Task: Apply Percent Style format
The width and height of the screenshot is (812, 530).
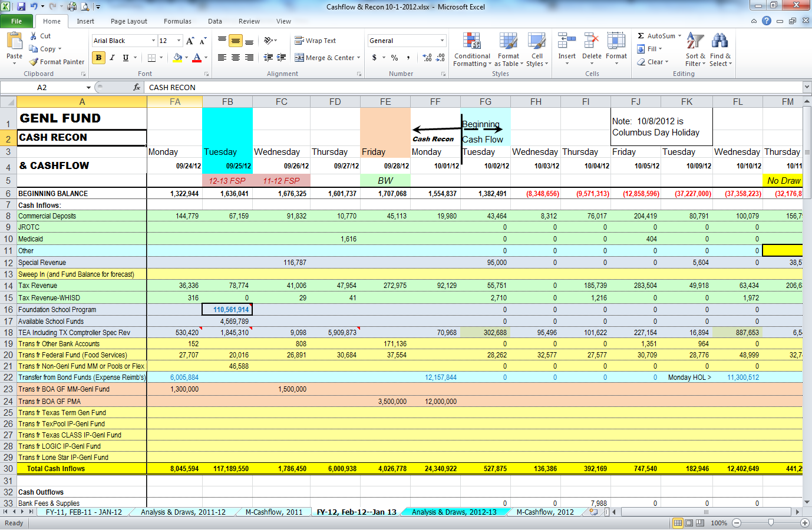Action: tap(394, 58)
